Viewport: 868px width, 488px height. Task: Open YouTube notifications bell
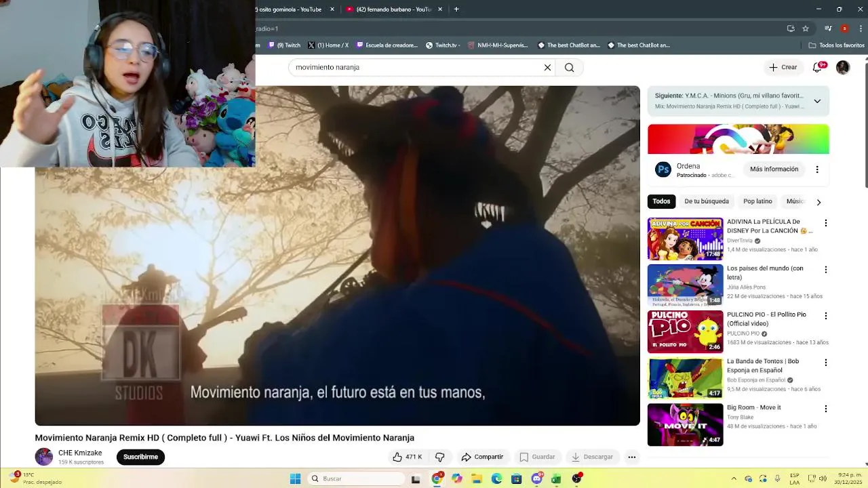(x=817, y=67)
